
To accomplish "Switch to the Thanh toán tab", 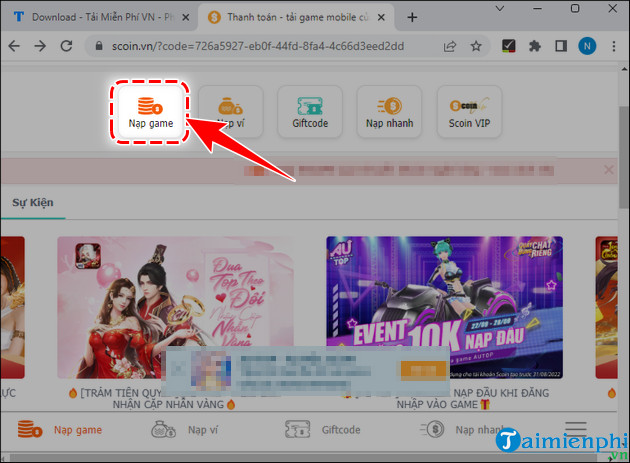I will coord(297,17).
